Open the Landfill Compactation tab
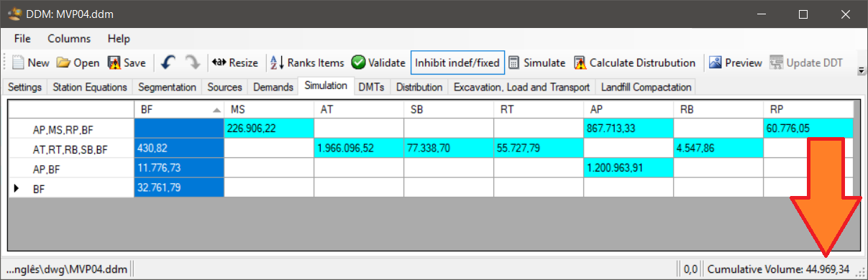The height and width of the screenshot is (280, 868). [647, 87]
